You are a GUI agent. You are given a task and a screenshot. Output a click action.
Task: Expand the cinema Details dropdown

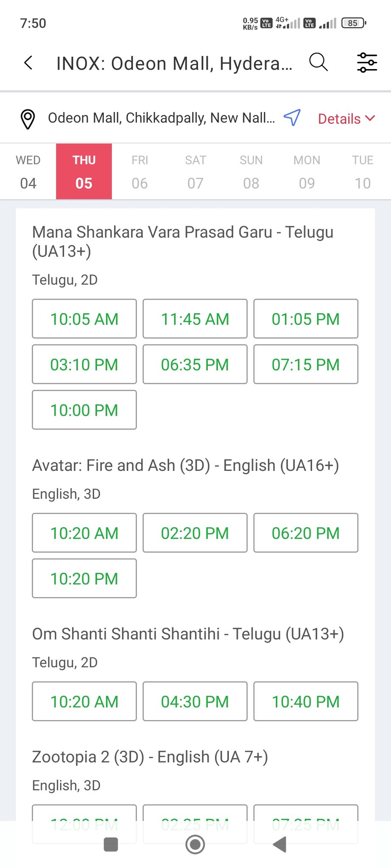[346, 119]
